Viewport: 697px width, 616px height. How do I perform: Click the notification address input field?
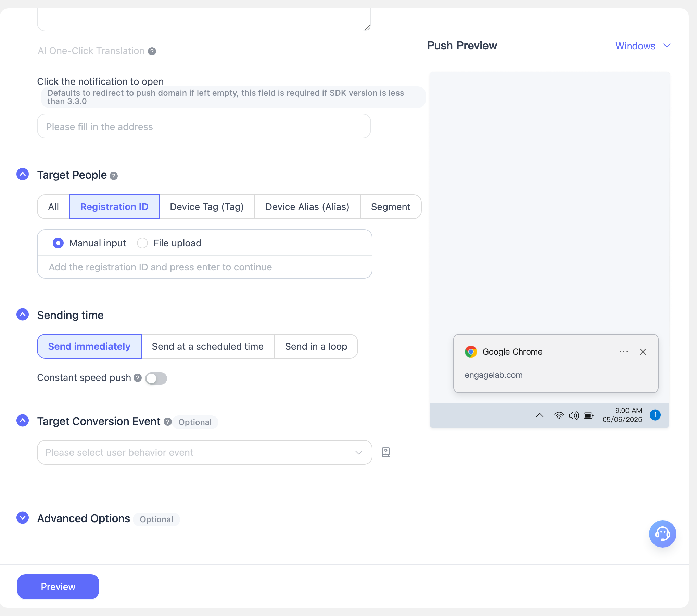tap(204, 126)
